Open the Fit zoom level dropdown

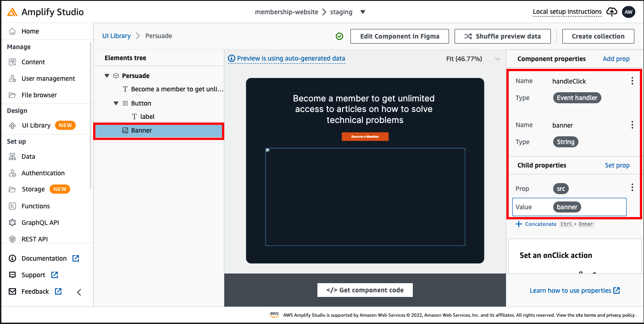498,59
